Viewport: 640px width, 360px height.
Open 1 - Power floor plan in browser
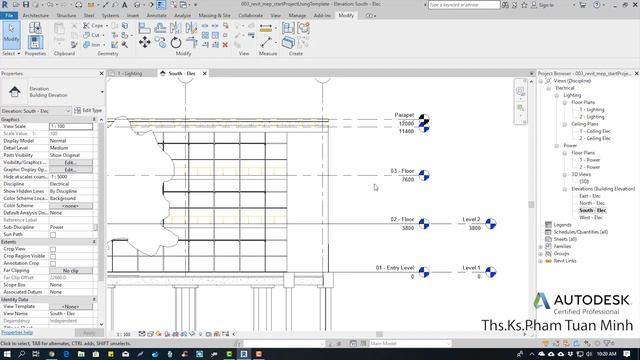[x=590, y=160]
